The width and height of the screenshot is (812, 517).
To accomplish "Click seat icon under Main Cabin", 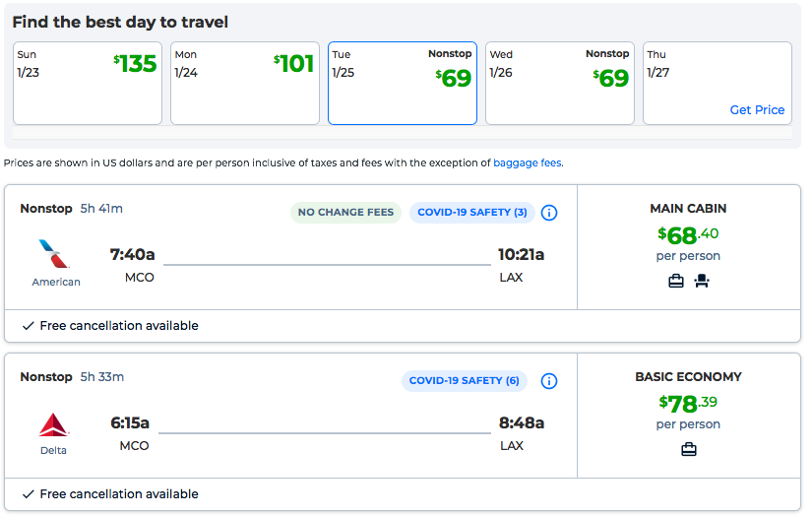I will click(702, 282).
